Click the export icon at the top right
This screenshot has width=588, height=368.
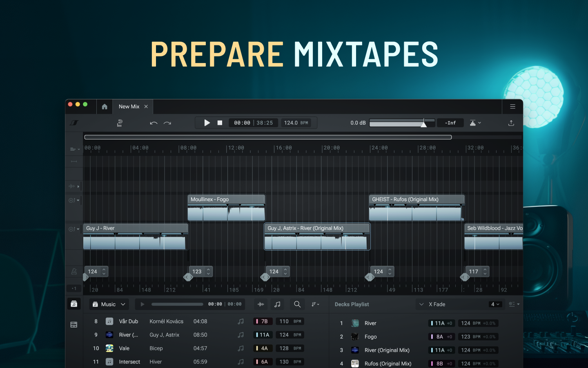pos(511,123)
